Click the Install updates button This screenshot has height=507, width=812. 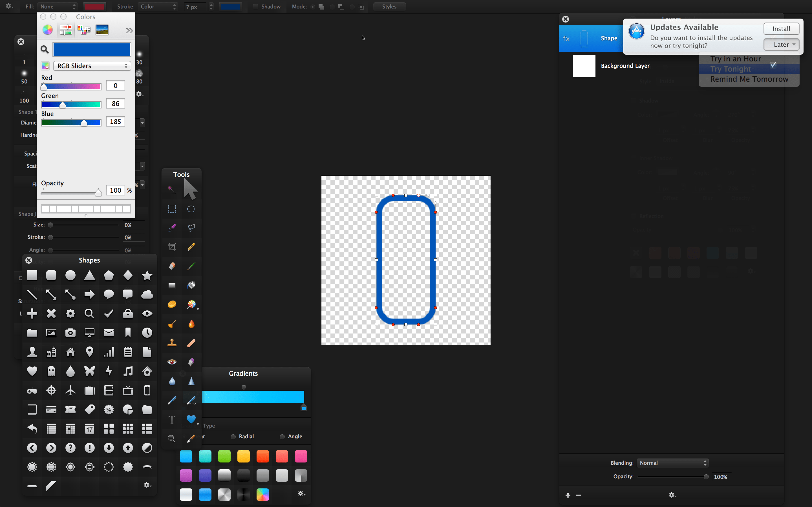pos(781,28)
